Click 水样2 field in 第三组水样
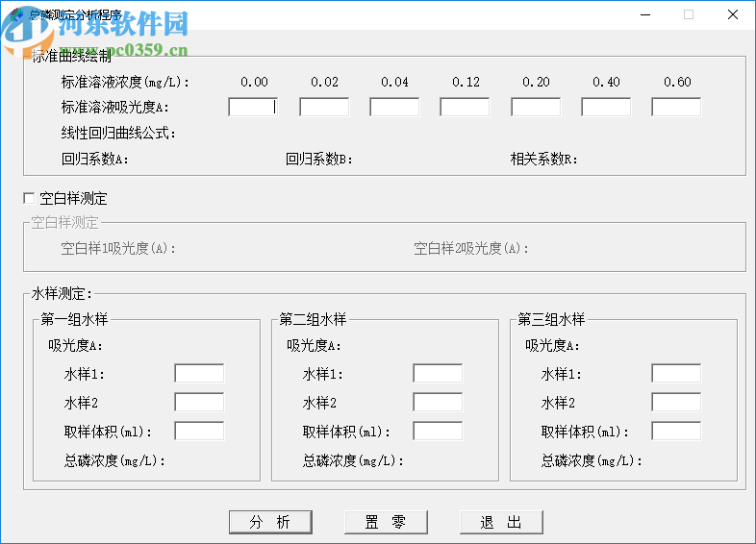 pyautogui.click(x=676, y=403)
